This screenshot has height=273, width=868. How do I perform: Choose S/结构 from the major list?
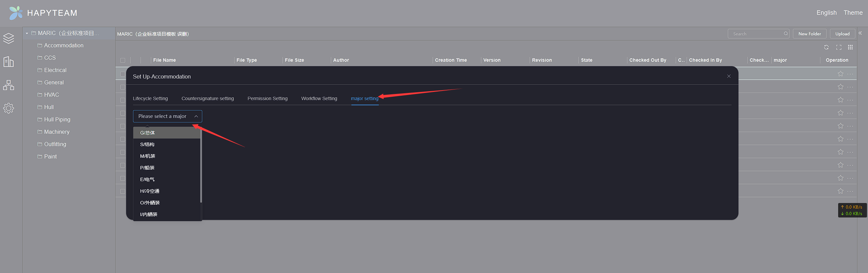point(167,144)
